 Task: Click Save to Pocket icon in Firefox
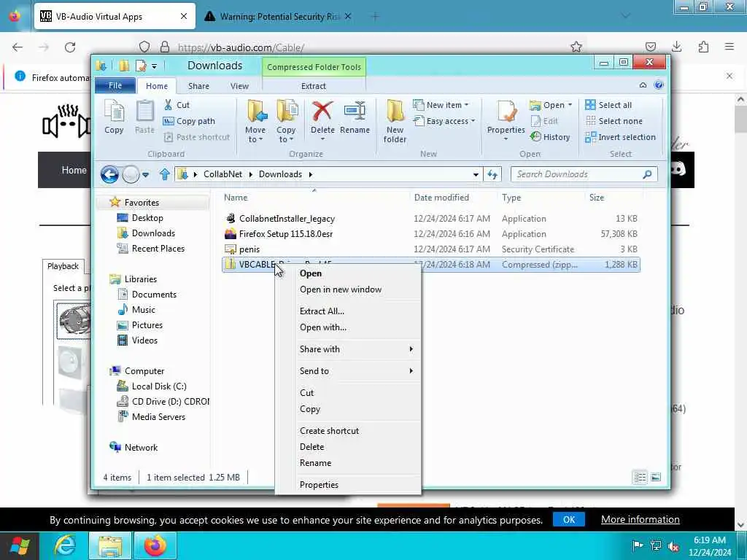click(x=650, y=47)
